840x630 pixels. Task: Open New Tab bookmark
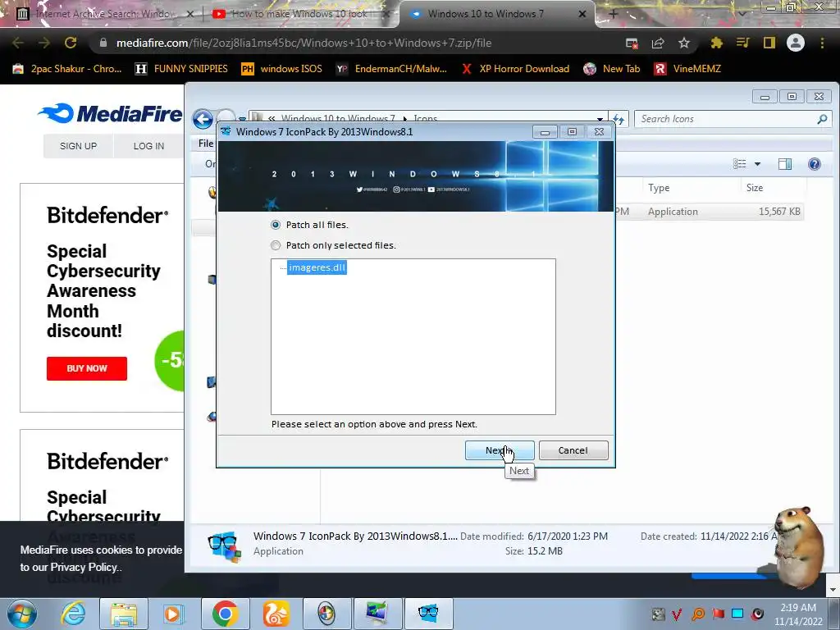[612, 69]
